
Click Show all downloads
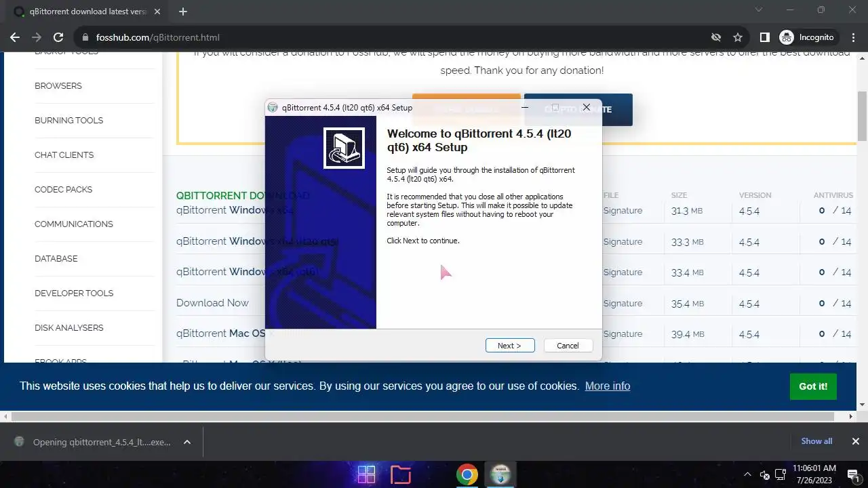(x=816, y=441)
